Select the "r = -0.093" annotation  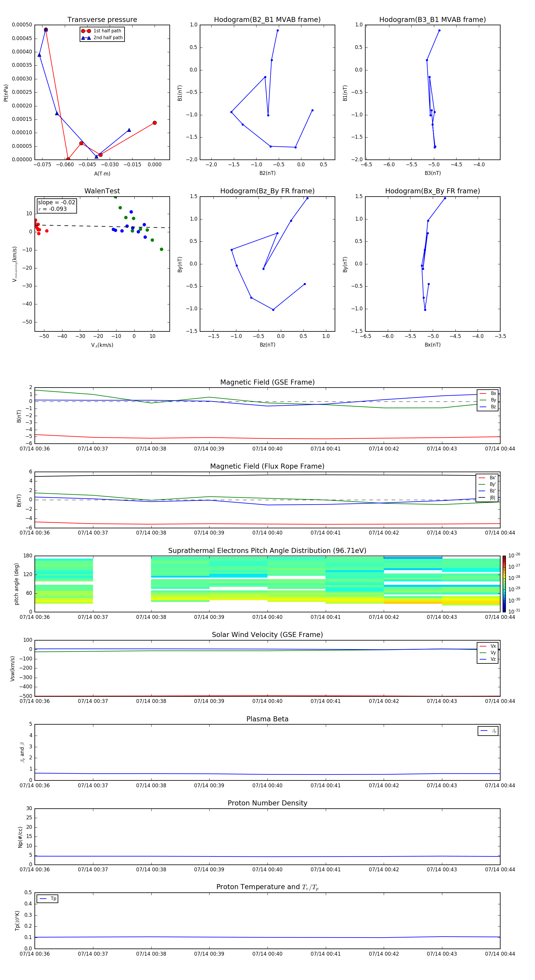click(x=52, y=209)
